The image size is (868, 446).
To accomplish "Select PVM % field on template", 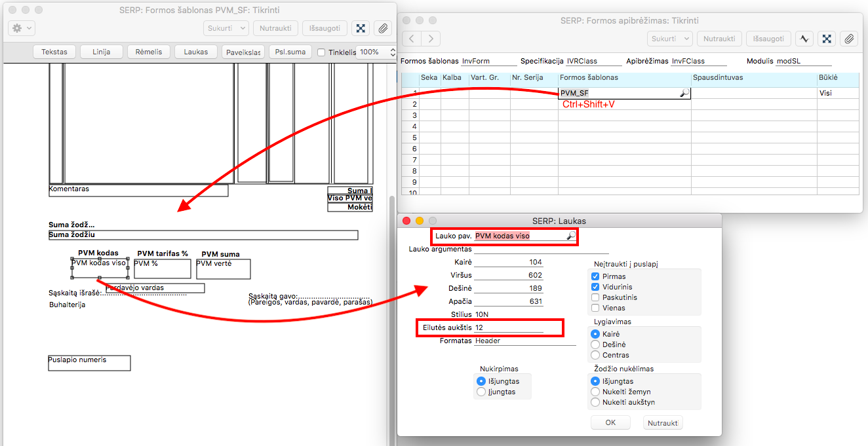I will point(162,269).
